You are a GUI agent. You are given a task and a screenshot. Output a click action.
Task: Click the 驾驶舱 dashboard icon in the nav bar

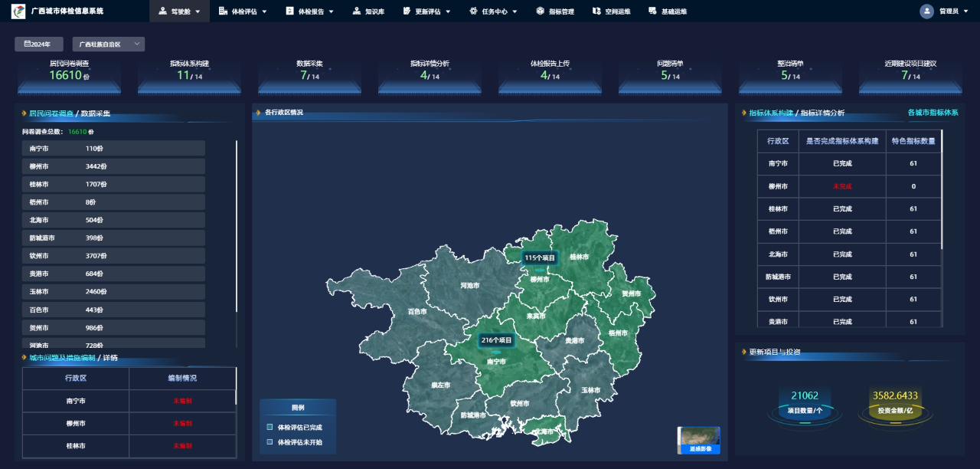[162, 11]
